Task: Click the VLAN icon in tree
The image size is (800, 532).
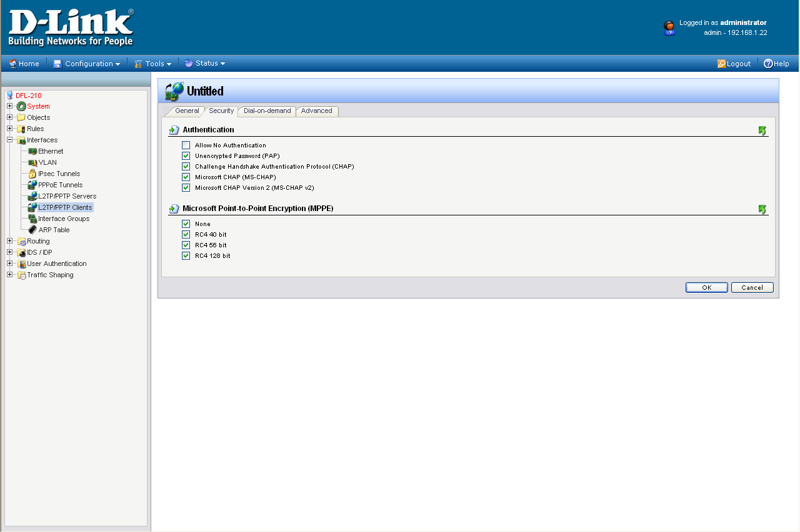Action: [x=32, y=162]
